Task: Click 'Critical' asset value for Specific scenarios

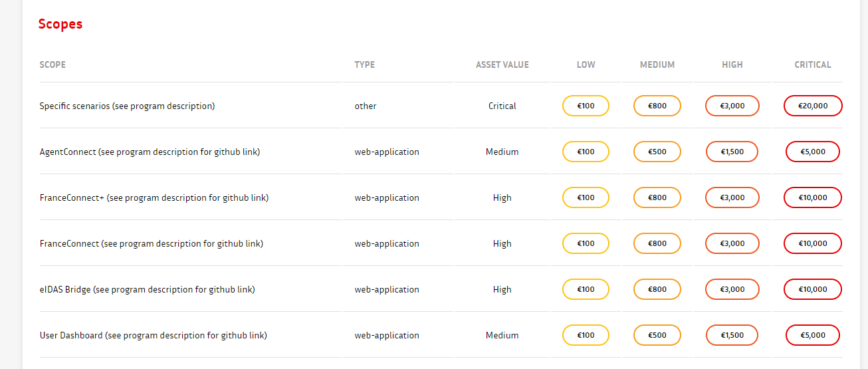Action: point(502,106)
